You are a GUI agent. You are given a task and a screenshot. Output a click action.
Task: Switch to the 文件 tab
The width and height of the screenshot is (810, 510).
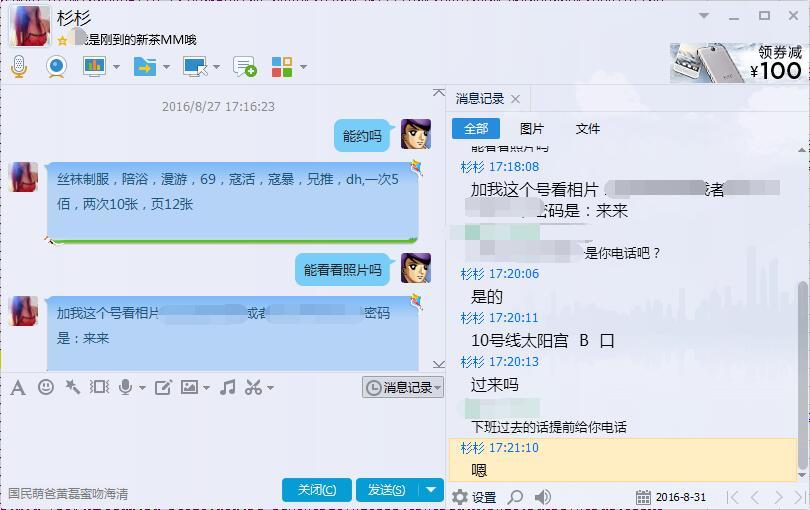click(587, 129)
